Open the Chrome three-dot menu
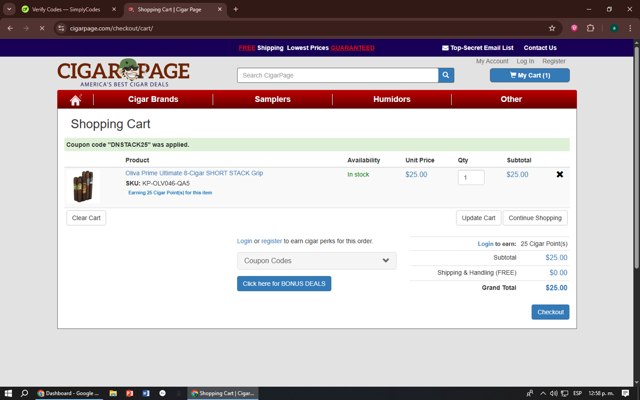 pos(630,28)
